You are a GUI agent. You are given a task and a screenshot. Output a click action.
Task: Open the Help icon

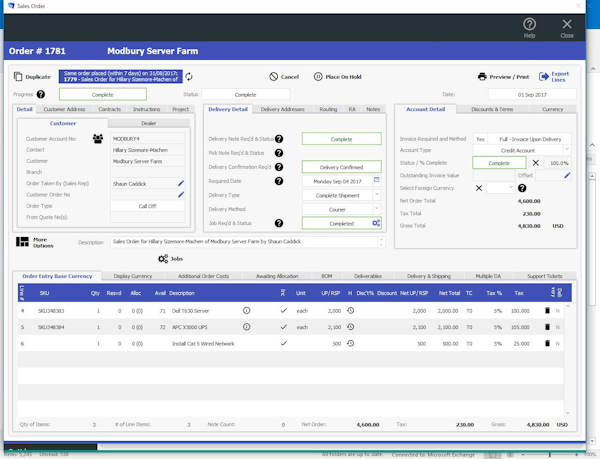click(529, 28)
